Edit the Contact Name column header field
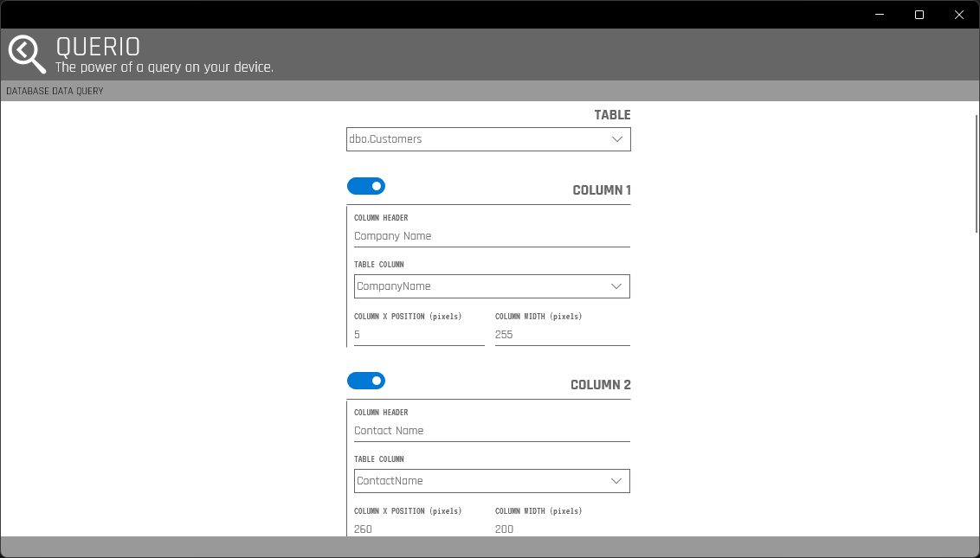Viewport: 980px width, 558px height. [x=491, y=431]
